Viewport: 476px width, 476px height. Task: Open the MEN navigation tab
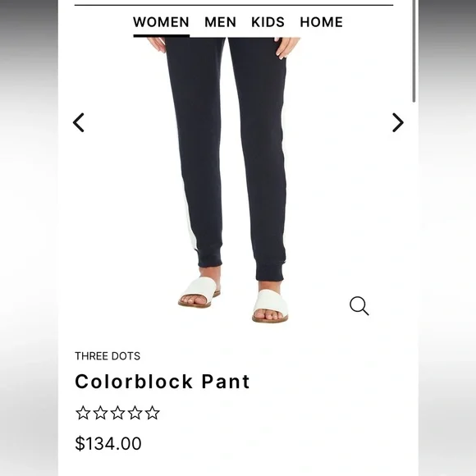(221, 22)
